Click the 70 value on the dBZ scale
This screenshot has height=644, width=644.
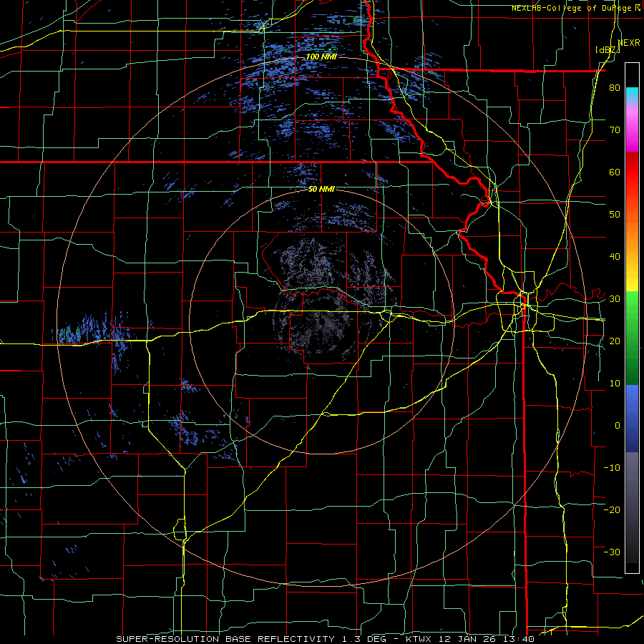(x=615, y=130)
